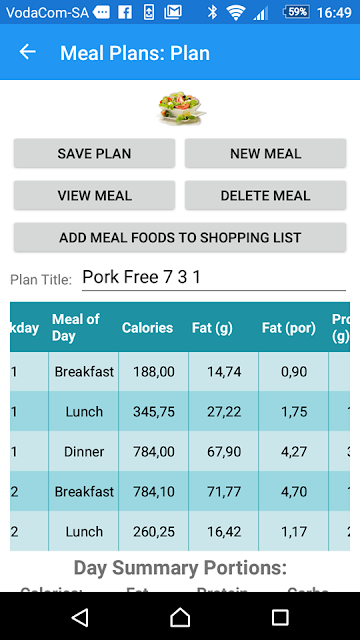The width and height of the screenshot is (360, 640).
Task: Open recent apps square button
Action: 280,617
